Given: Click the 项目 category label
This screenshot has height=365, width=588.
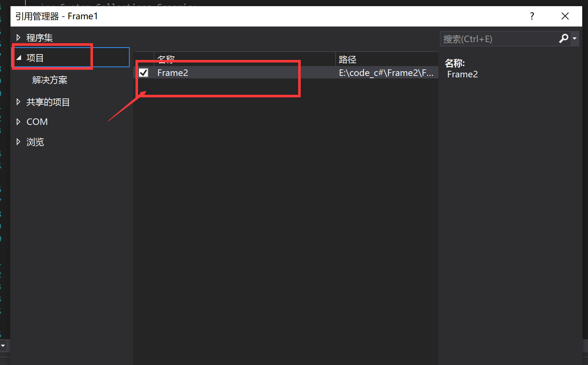Looking at the screenshot, I should pyautogui.click(x=34, y=57).
